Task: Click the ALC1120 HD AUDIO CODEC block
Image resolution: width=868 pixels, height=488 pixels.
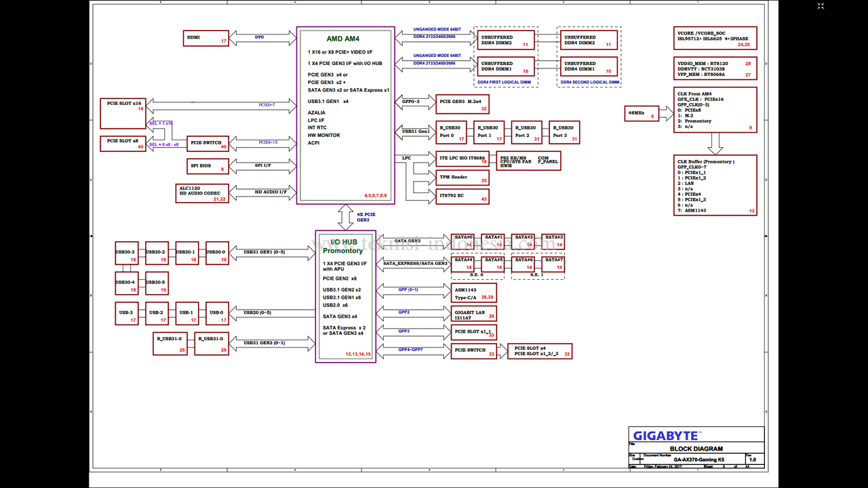Action: [x=202, y=192]
